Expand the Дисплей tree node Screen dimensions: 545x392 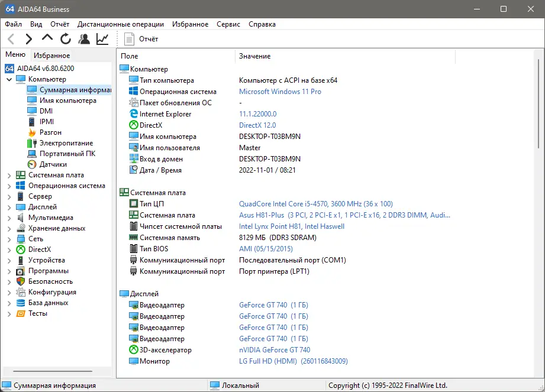pyautogui.click(x=9, y=208)
